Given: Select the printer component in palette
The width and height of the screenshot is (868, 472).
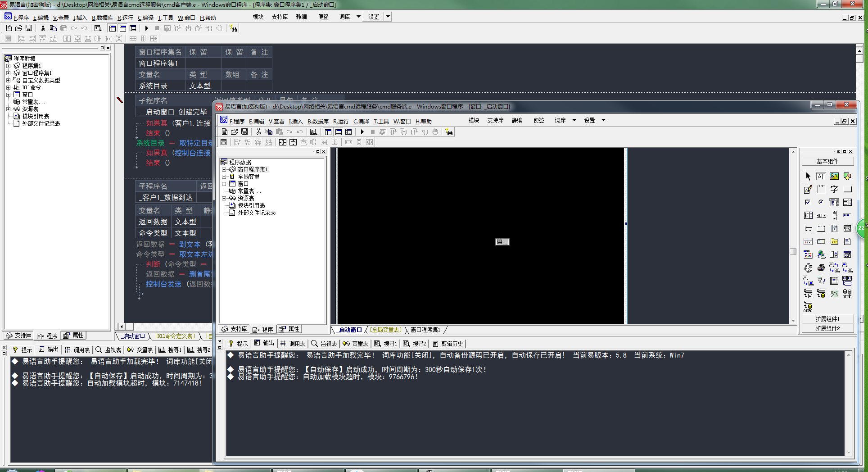Looking at the screenshot, I should (x=821, y=268).
